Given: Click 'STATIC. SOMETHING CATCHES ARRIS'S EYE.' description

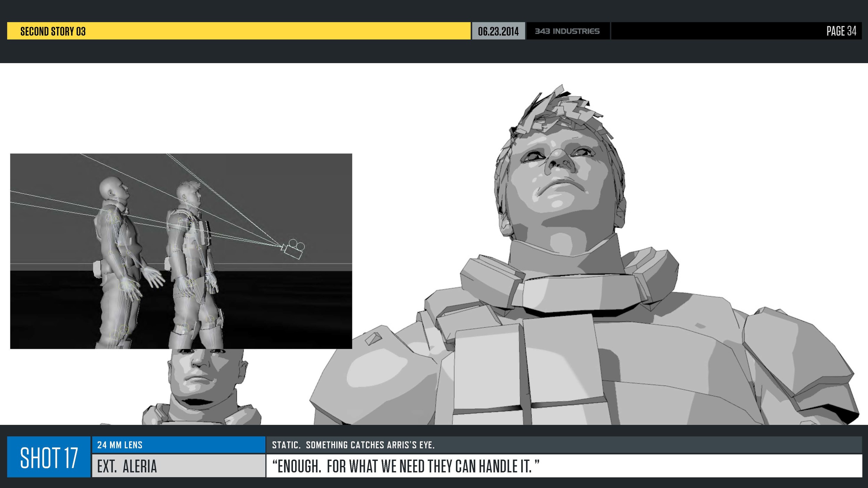Looking at the screenshot, I should tap(353, 445).
